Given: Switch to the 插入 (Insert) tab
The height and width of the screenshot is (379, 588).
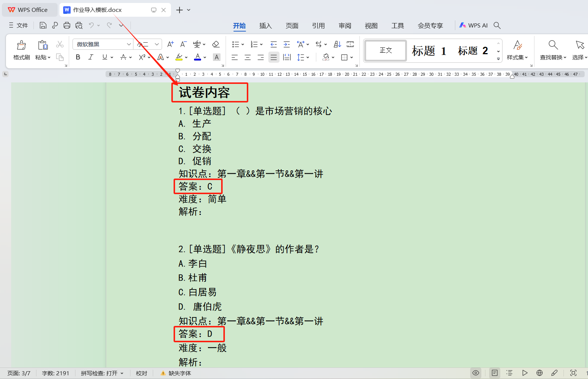Looking at the screenshot, I should 265,26.
